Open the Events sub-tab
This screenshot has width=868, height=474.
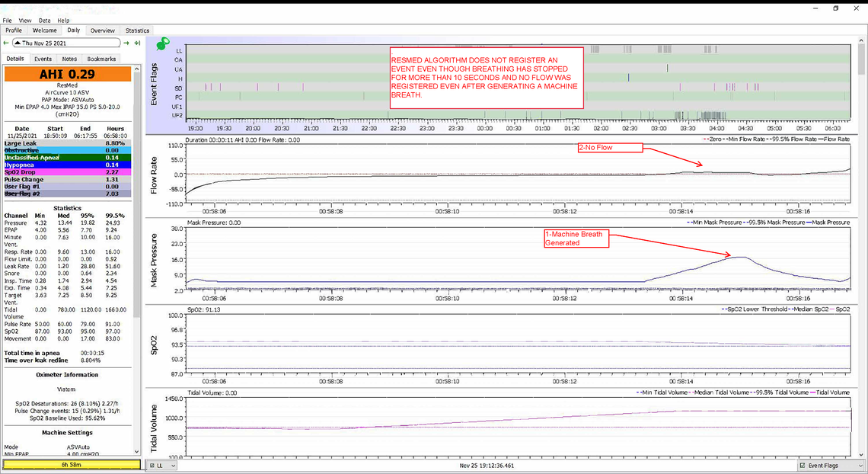click(43, 59)
